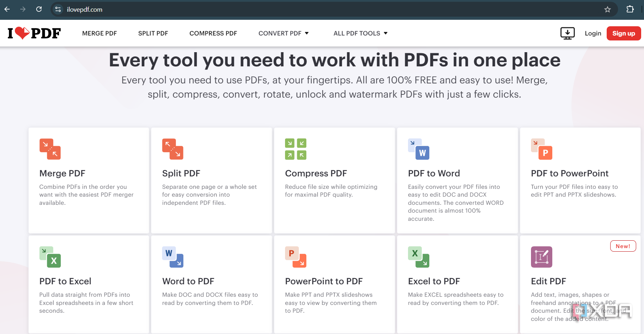
Task: Reload the page in the browser
Action: (39, 9)
